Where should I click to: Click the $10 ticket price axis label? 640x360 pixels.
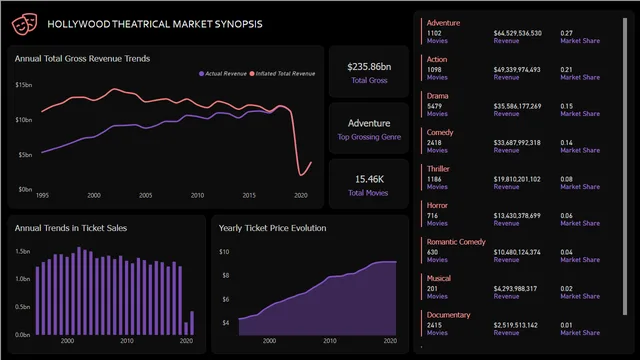(224, 252)
